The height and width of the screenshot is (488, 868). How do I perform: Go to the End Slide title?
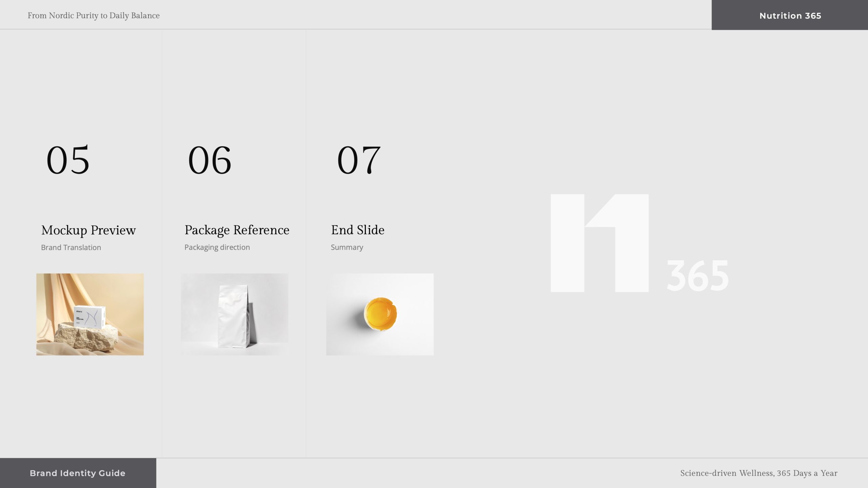[x=358, y=230]
